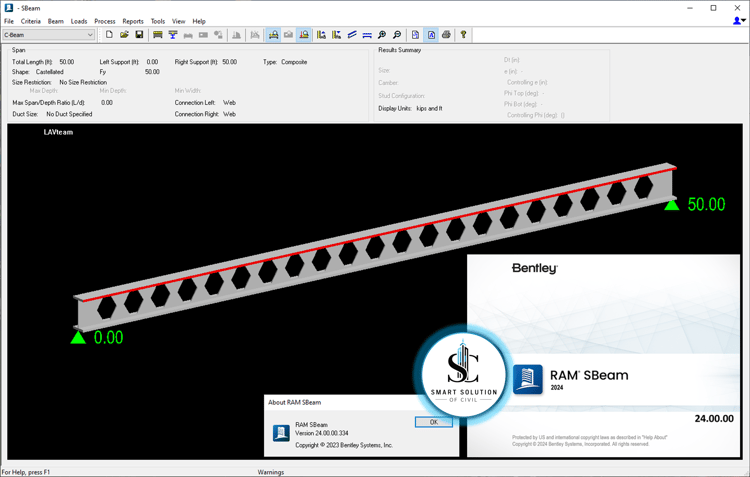The image size is (750, 477).
Task: Click the zoom in magnifier icon
Action: [382, 34]
